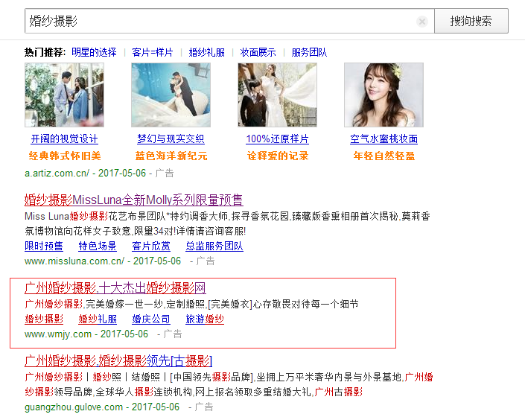Image resolution: width=525 pixels, height=420 pixels.
Task: Open the 服务团队 recommendation tab
Action: pyautogui.click(x=309, y=52)
